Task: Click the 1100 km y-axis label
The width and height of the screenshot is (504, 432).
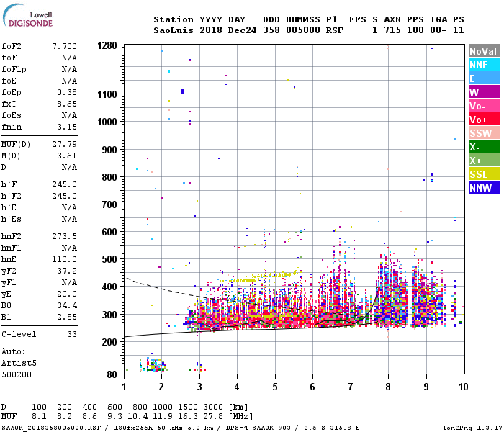Action: pos(107,94)
